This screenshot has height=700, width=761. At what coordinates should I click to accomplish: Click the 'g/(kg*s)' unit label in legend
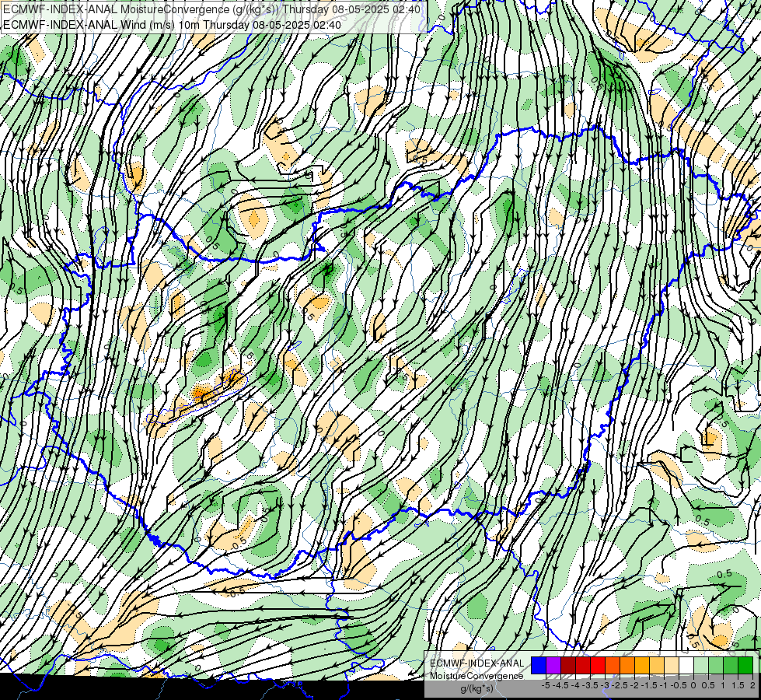pos(476,689)
